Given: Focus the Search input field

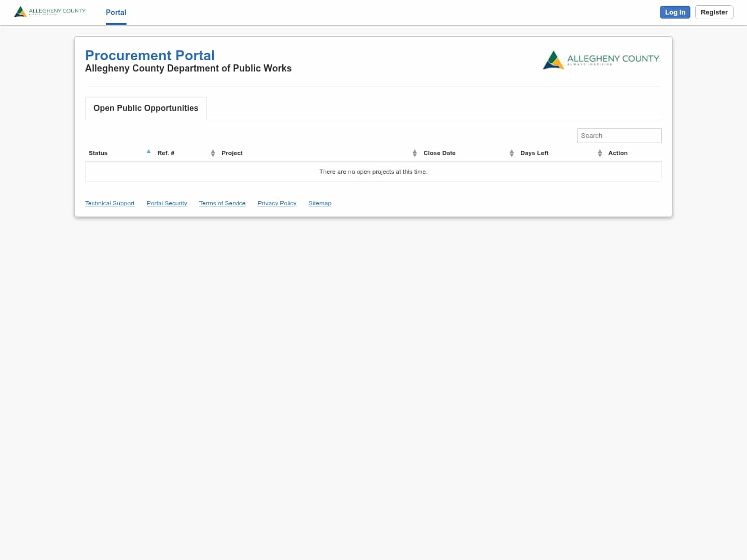Looking at the screenshot, I should pos(619,136).
